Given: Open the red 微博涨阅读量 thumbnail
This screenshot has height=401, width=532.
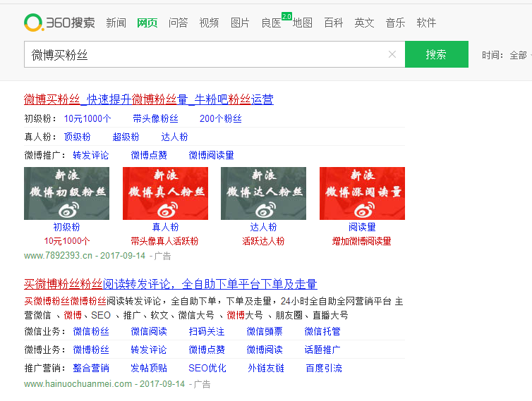Looking at the screenshot, I should 363,193.
